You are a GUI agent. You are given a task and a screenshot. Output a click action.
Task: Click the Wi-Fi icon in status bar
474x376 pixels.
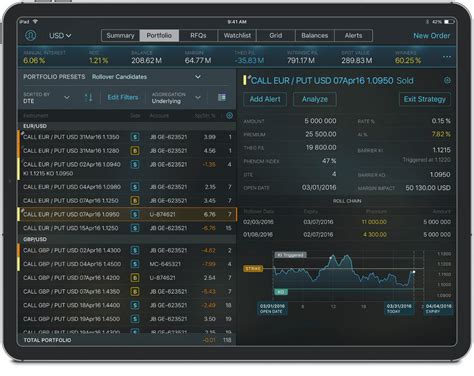click(35, 22)
